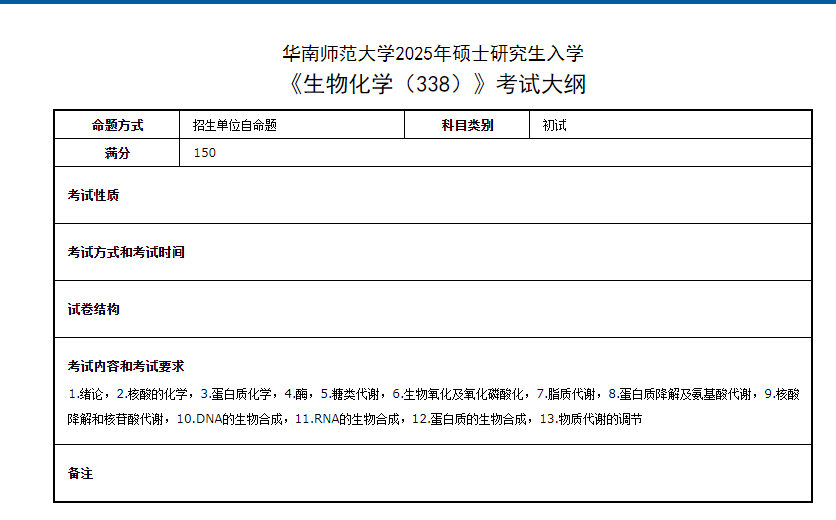Image resolution: width=836 pixels, height=520 pixels.
Task: Click the 试卷结构 section heading
Action: tap(93, 309)
